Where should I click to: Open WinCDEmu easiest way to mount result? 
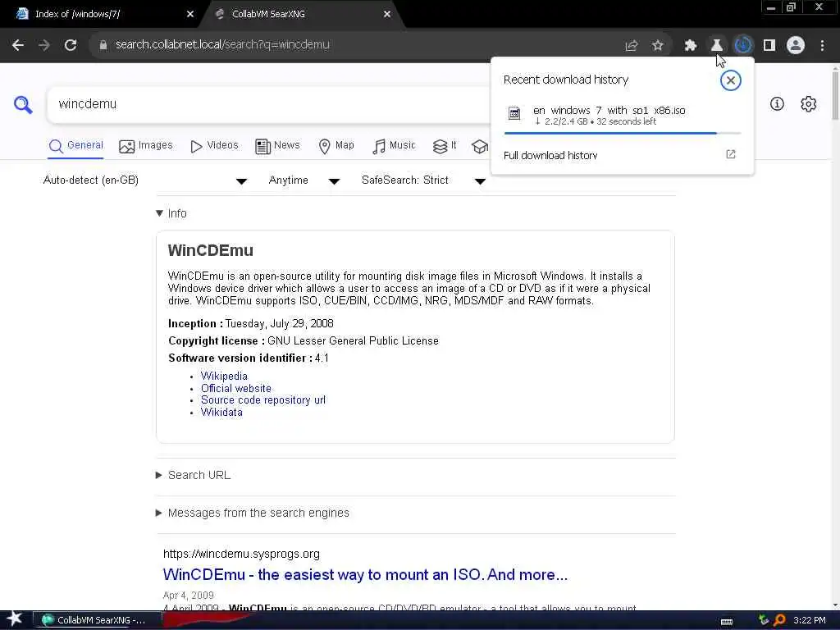click(x=365, y=575)
